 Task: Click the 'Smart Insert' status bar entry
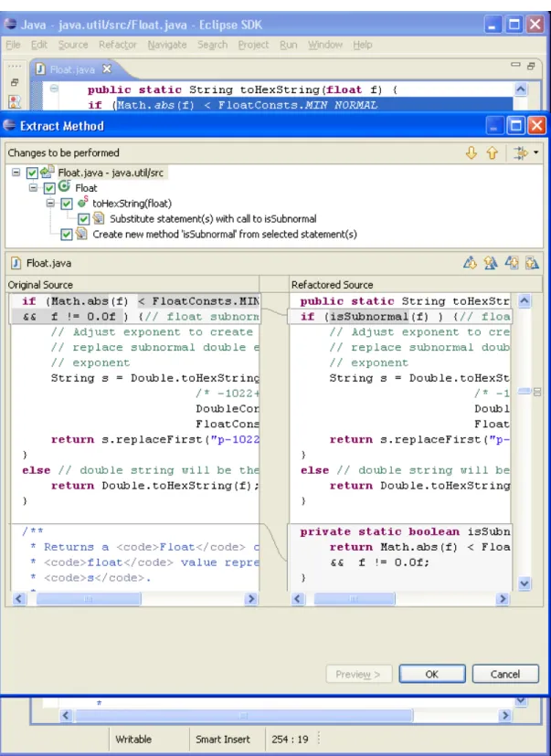click(x=222, y=740)
